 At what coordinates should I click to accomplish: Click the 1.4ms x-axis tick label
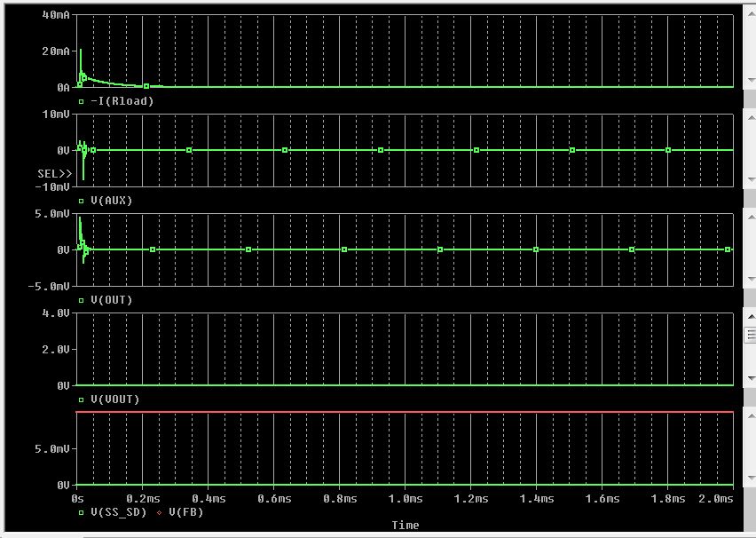click(537, 498)
